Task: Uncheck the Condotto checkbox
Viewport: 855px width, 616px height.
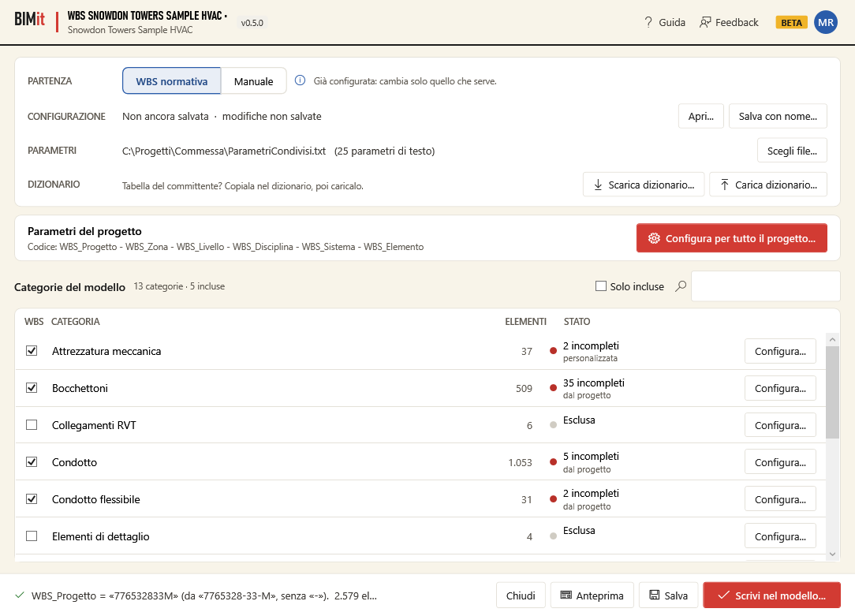Action: (x=32, y=462)
